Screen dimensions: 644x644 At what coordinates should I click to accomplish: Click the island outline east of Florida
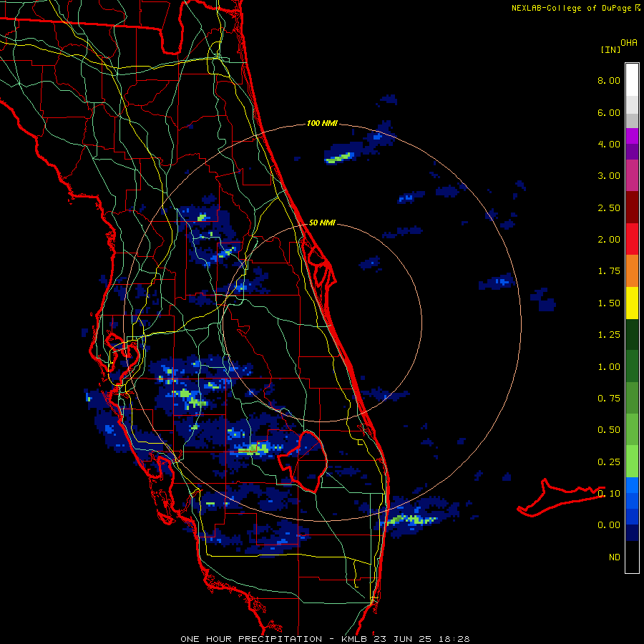(560, 498)
